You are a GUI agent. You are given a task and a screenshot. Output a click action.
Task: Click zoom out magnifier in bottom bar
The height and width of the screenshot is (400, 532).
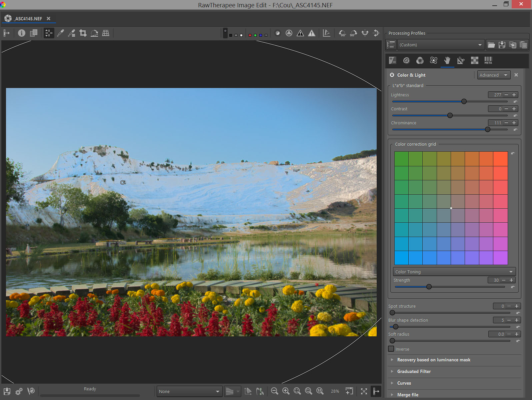point(274,391)
